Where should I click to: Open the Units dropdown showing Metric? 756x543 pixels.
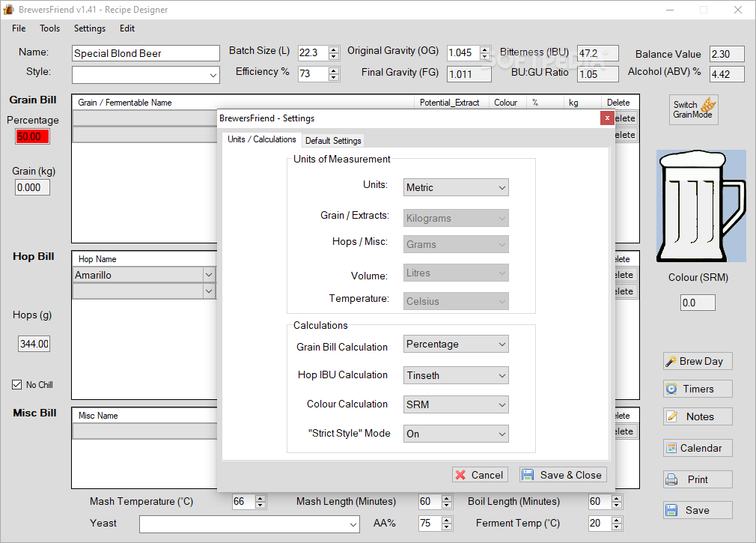(x=456, y=187)
